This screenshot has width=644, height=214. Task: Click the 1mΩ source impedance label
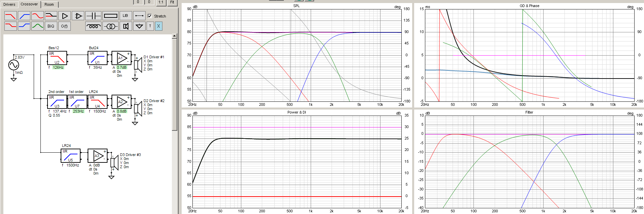19,72
